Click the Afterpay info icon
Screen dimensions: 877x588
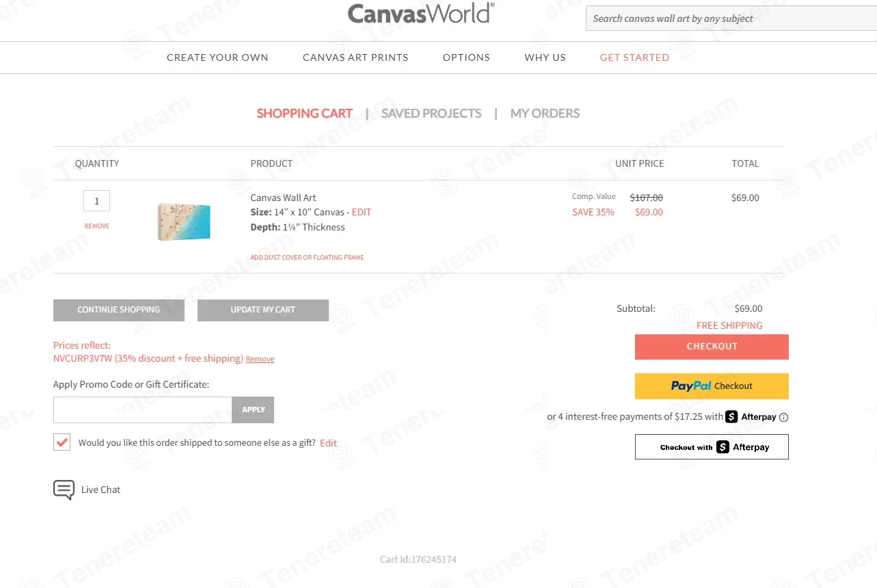[x=784, y=417]
